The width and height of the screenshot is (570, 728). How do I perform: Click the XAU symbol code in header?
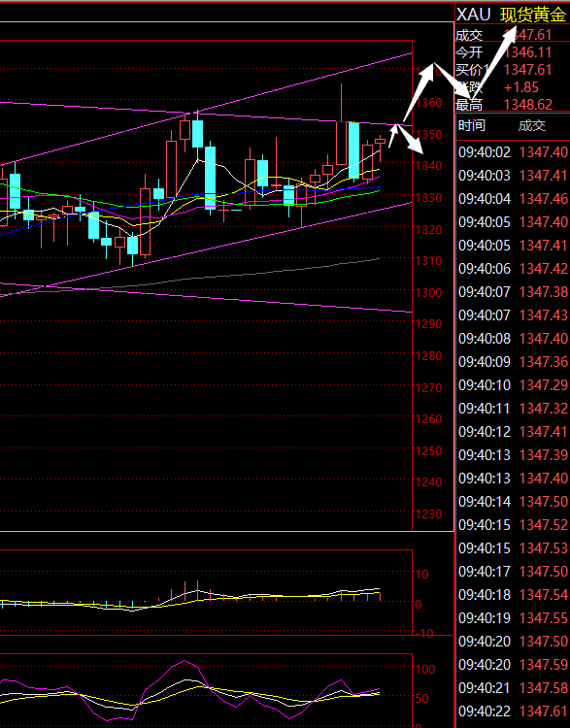tap(473, 15)
